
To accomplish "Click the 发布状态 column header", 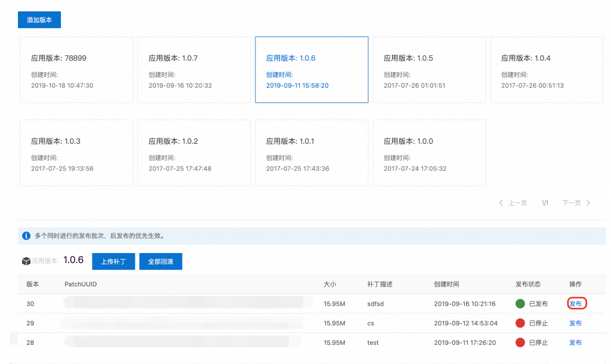I will [528, 284].
